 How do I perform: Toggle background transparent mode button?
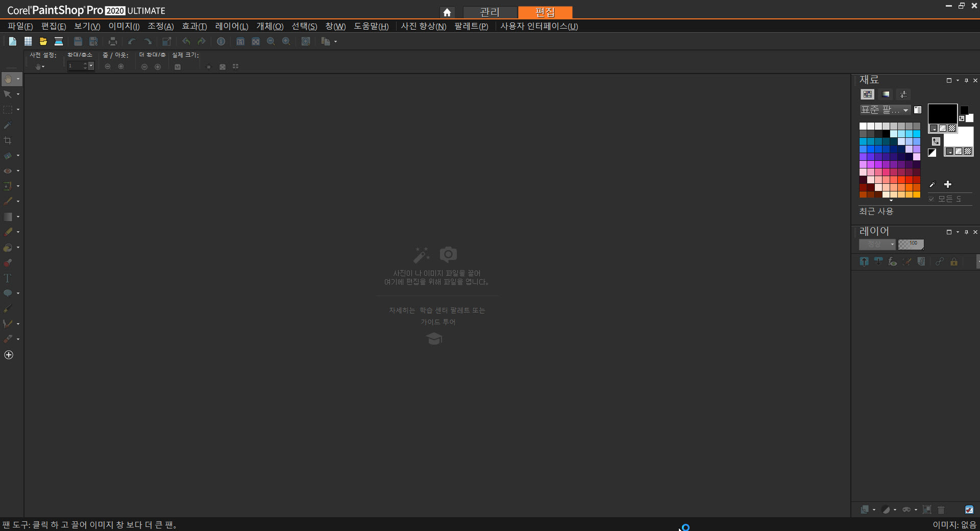click(968, 151)
